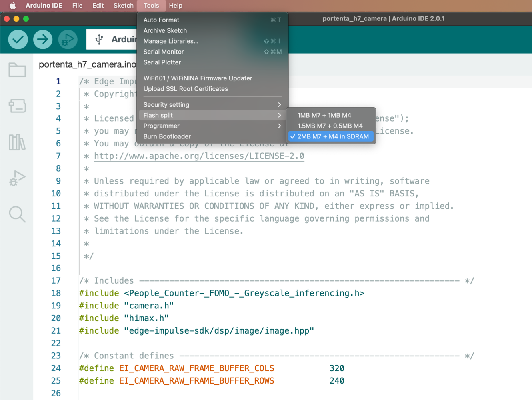Close the open Tools menu

[151, 6]
